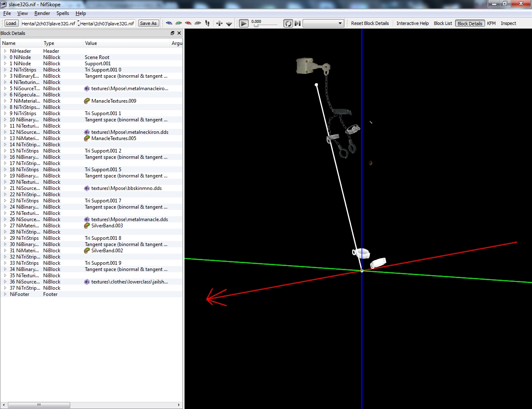The width and height of the screenshot is (532, 409).
Task: Click the red eye view icon
Action: pos(188,23)
